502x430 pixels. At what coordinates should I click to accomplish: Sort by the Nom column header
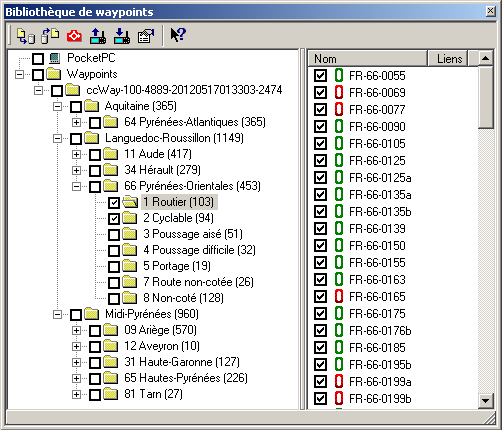click(x=367, y=59)
